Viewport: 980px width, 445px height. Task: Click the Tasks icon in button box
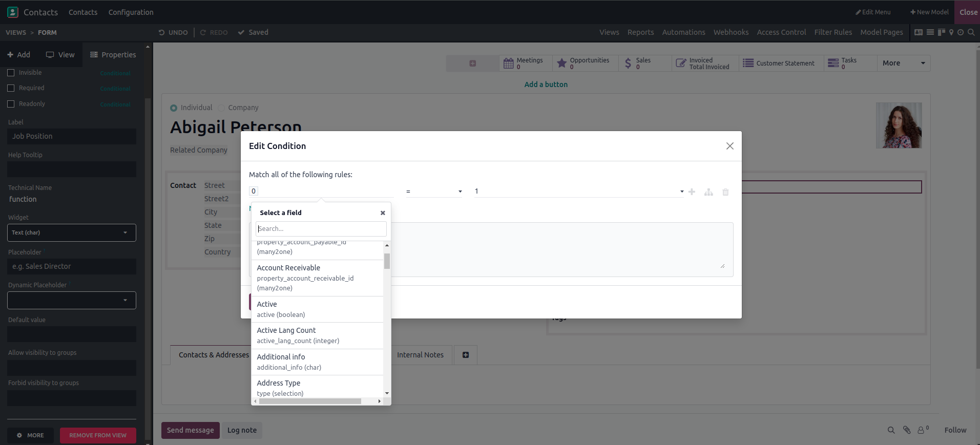(x=833, y=63)
